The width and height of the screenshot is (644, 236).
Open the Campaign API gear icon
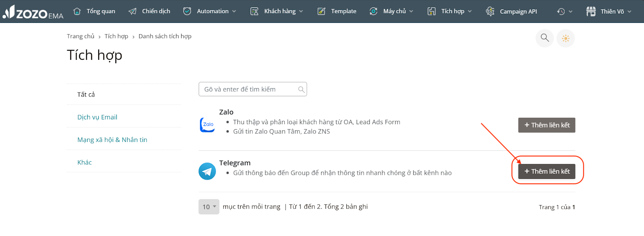[x=490, y=11]
